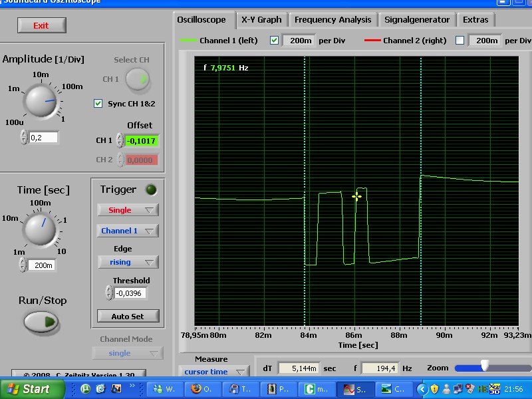Click the red Channel 2 line legend

372,41
